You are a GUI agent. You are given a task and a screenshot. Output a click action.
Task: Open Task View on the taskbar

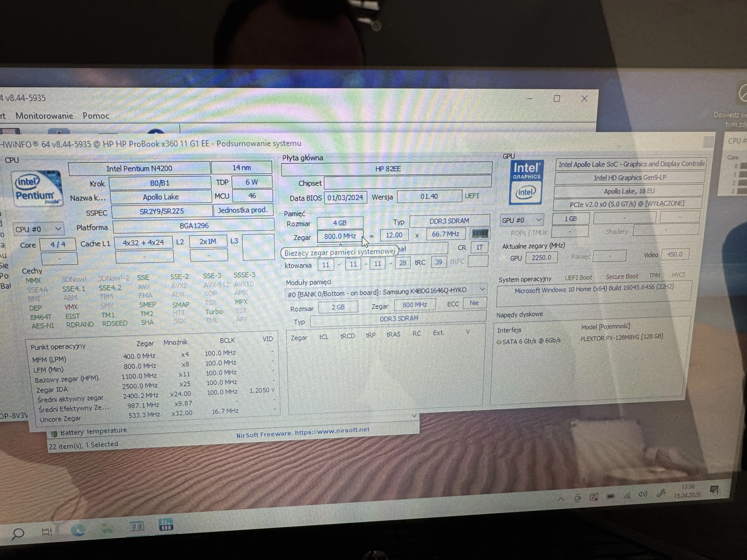[47, 532]
